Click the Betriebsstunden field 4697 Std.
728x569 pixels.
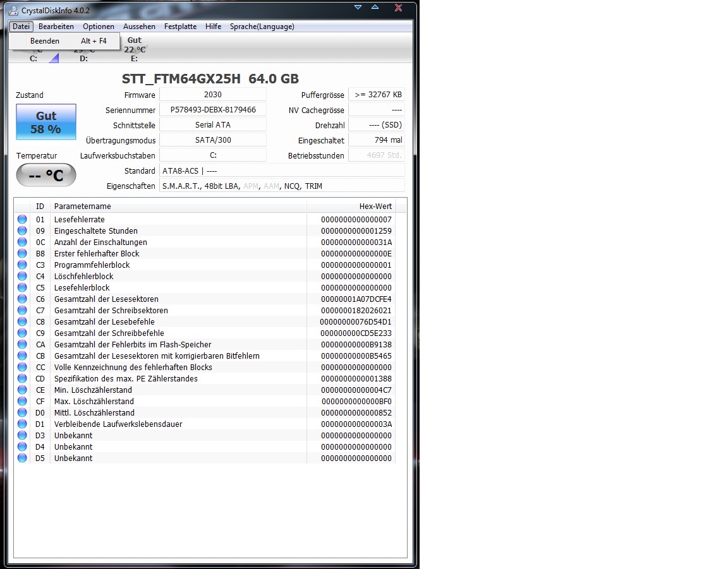[377, 155]
